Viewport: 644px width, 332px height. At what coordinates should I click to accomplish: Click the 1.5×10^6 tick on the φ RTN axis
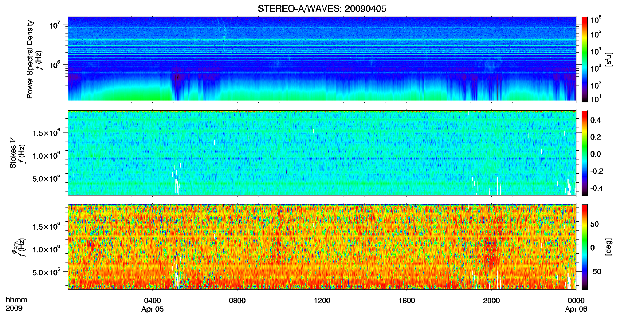pos(46,226)
